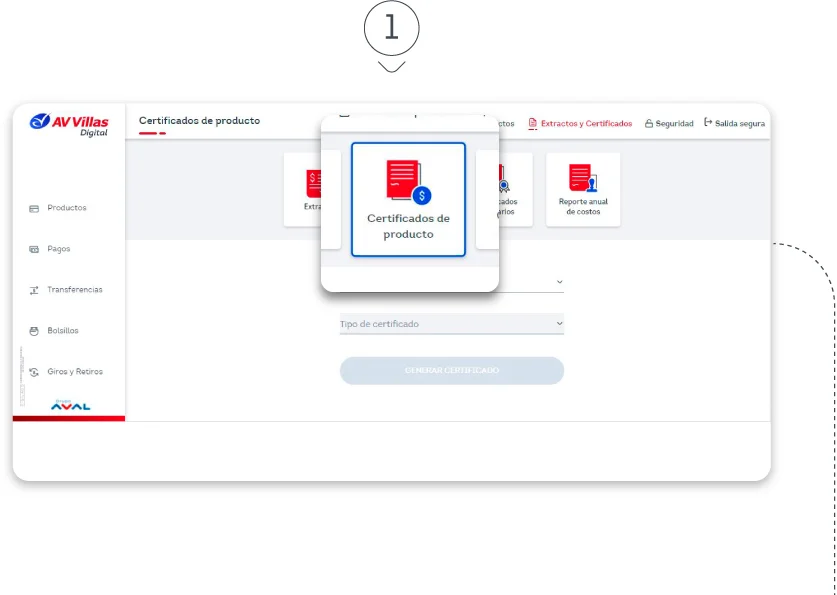Viewport: 837px width, 595px height.
Task: Toggle the highlighted Certificados de producto card
Action: tap(408, 200)
